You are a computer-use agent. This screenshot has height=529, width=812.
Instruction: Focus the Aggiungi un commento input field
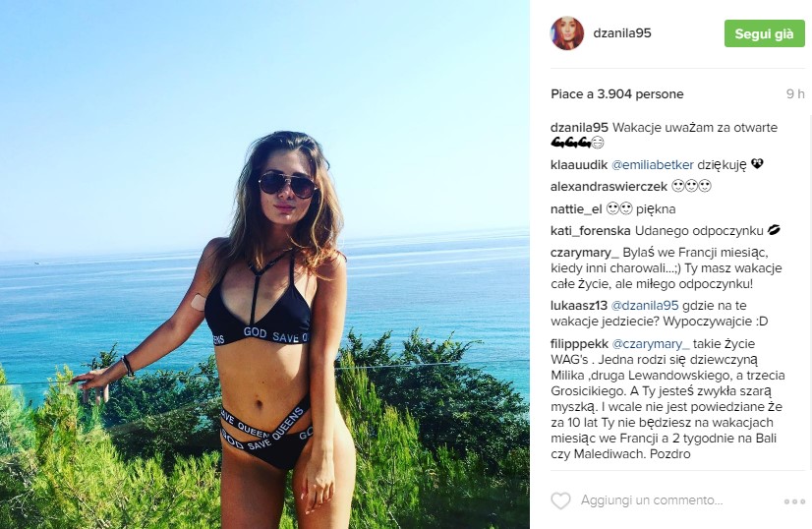(x=652, y=500)
